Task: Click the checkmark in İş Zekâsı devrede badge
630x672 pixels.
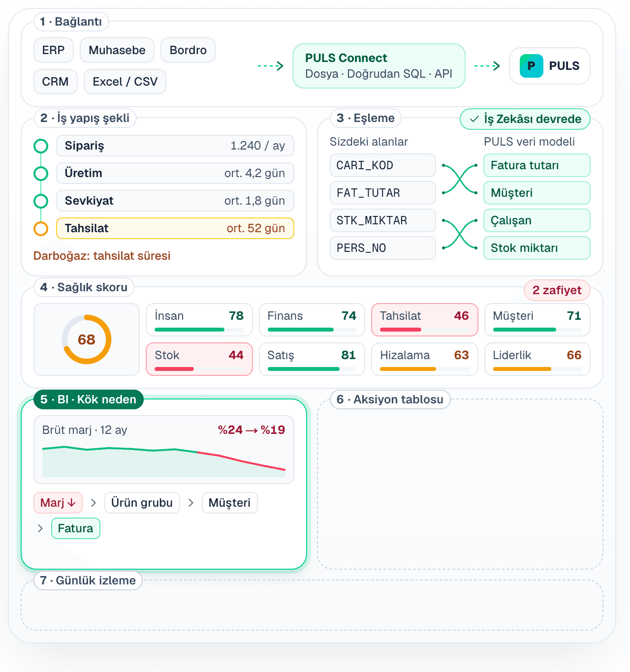Action: pos(474,119)
